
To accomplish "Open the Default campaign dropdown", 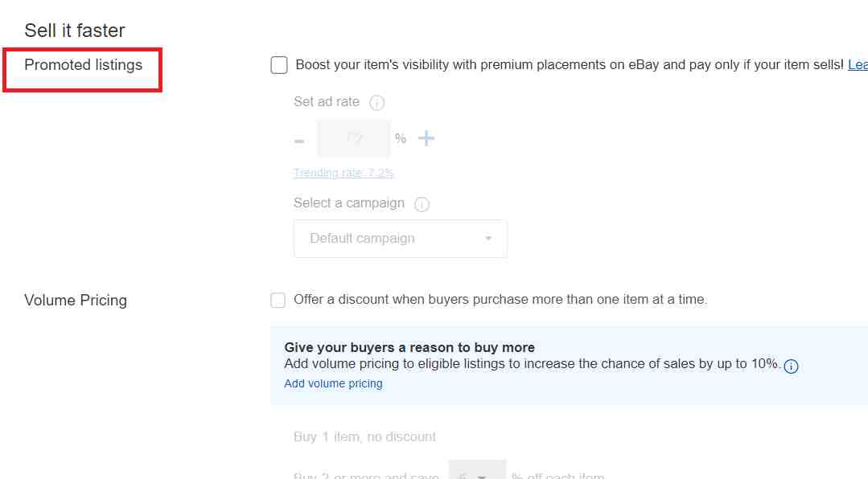I will (400, 239).
